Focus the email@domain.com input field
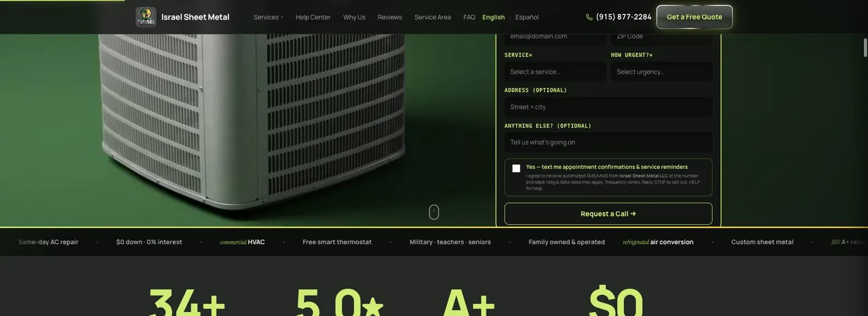The width and height of the screenshot is (868, 316). (555, 37)
